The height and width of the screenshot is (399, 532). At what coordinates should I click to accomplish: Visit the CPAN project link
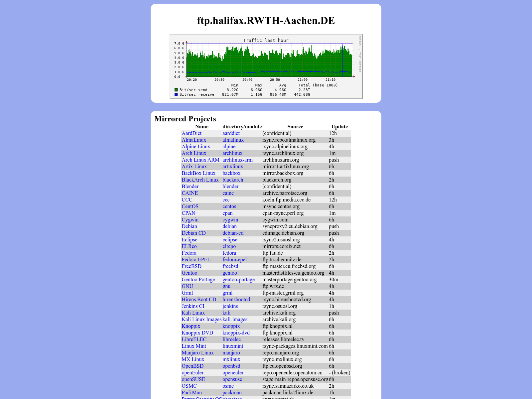(189, 213)
